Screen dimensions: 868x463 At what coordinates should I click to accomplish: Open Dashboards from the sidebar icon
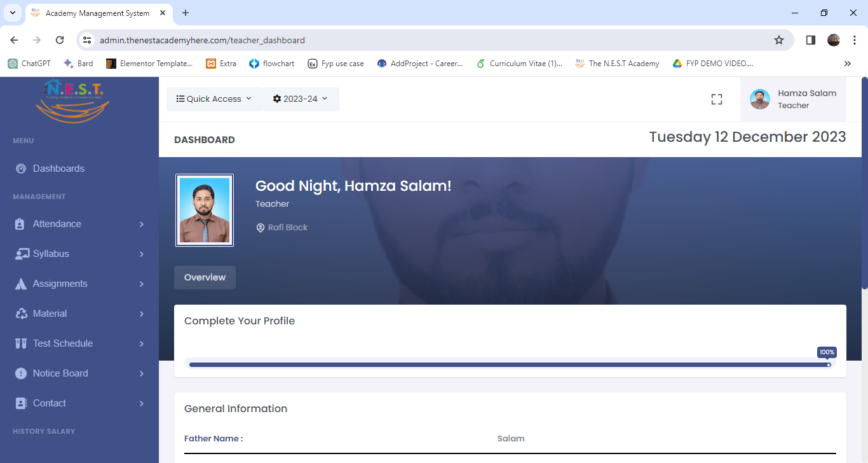(x=21, y=169)
